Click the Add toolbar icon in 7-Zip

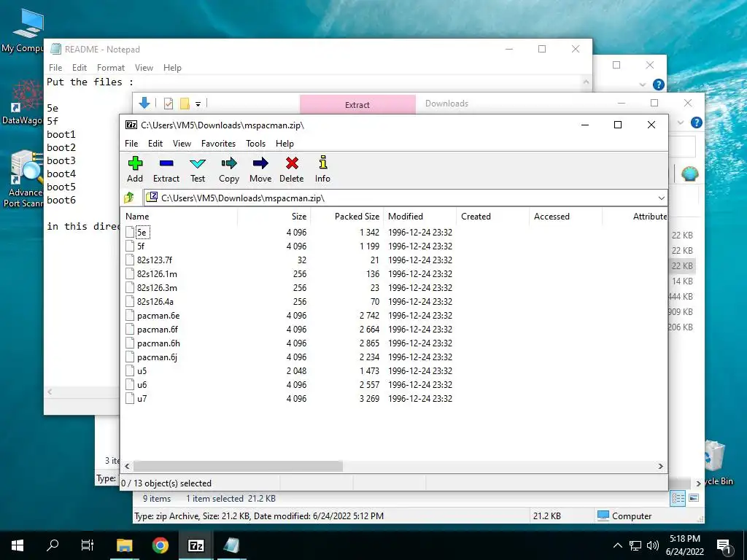point(135,169)
